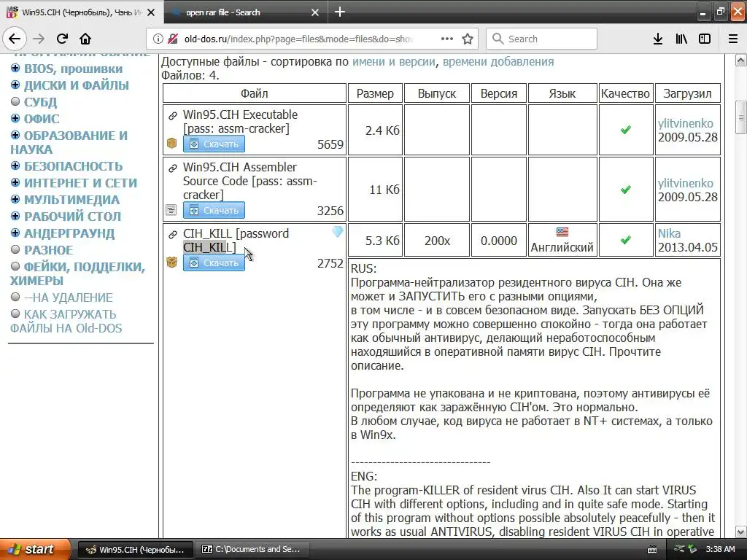Open the --НА УДАЛЕНИЕ link
Viewport: 747px width, 560px height.
point(69,297)
